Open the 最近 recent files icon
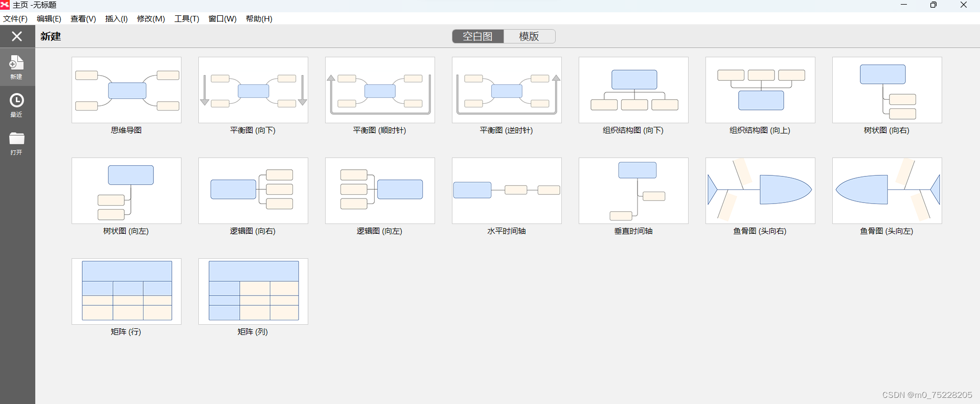Viewport: 980px width, 404px height. (17, 105)
